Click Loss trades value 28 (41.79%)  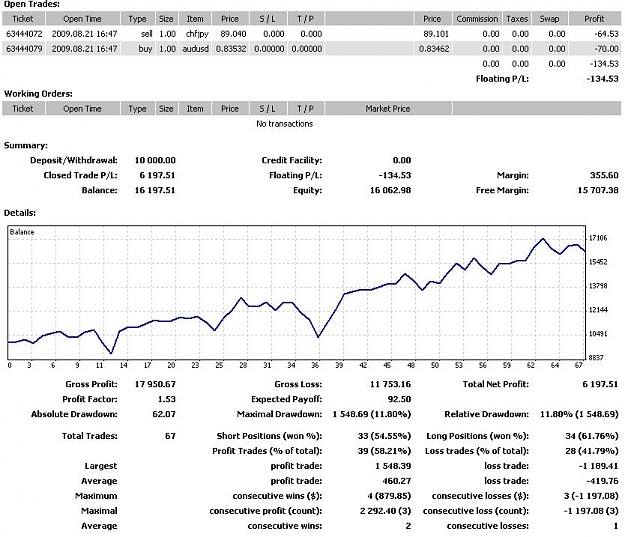point(592,451)
